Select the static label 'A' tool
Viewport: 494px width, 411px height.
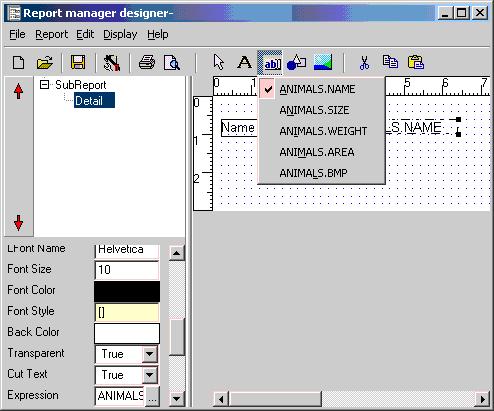[x=244, y=62]
